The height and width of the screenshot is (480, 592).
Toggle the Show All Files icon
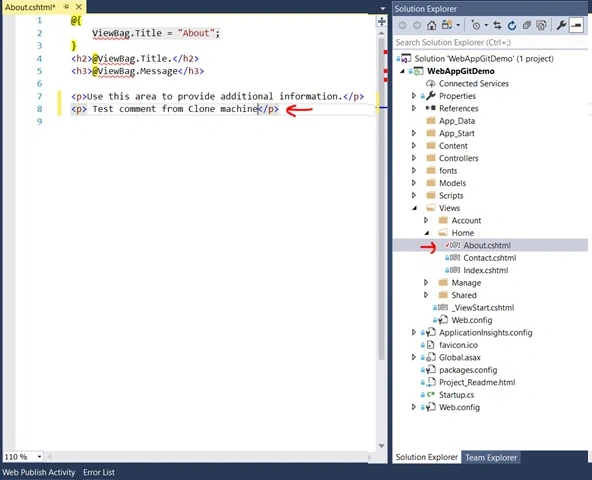(541, 25)
